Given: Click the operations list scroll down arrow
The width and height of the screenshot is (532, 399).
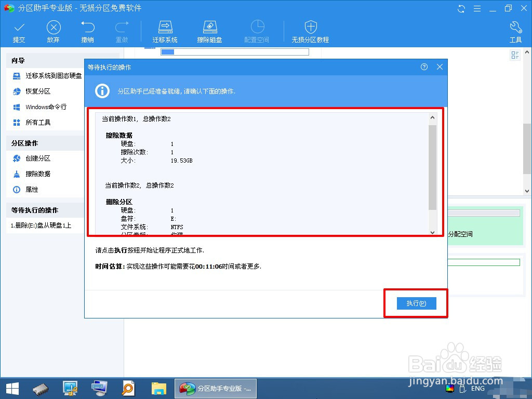Looking at the screenshot, I should [432, 232].
